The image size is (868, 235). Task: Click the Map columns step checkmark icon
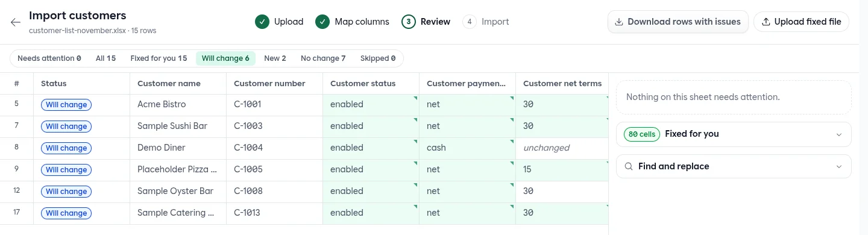click(322, 22)
